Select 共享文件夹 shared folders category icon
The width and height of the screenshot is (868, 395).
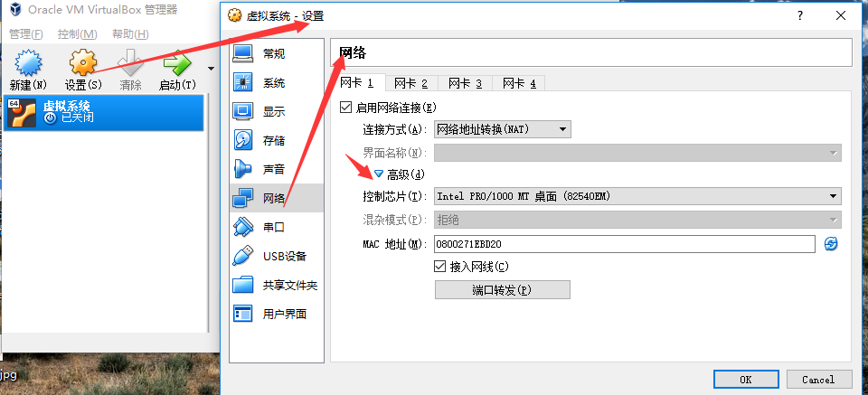tap(242, 286)
